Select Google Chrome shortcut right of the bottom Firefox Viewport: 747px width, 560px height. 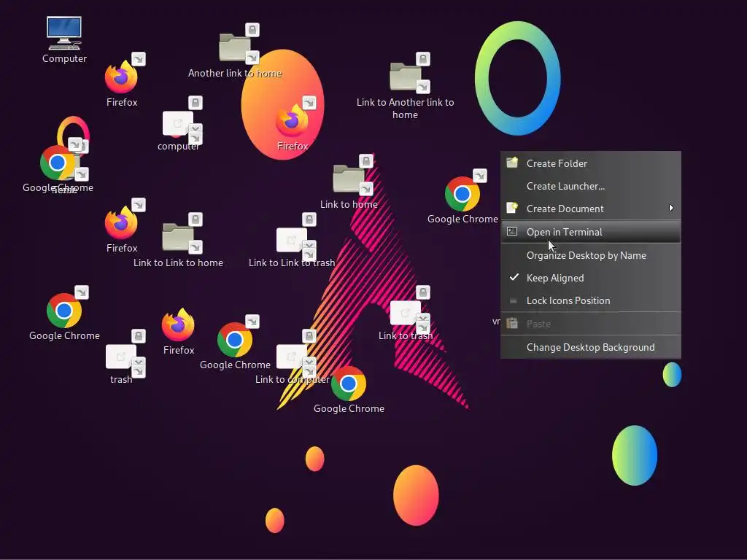235,340
